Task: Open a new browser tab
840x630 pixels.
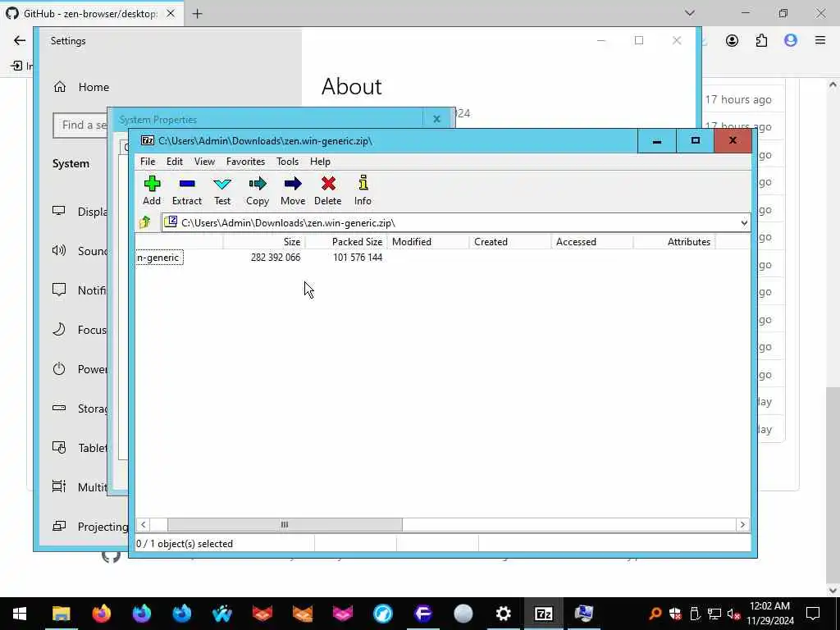Action: click(197, 14)
